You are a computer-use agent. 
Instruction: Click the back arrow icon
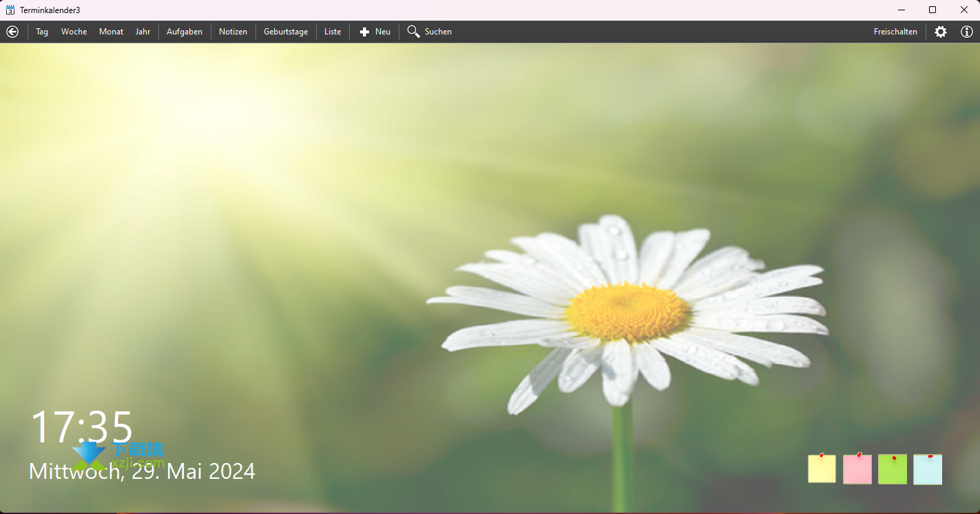12,32
